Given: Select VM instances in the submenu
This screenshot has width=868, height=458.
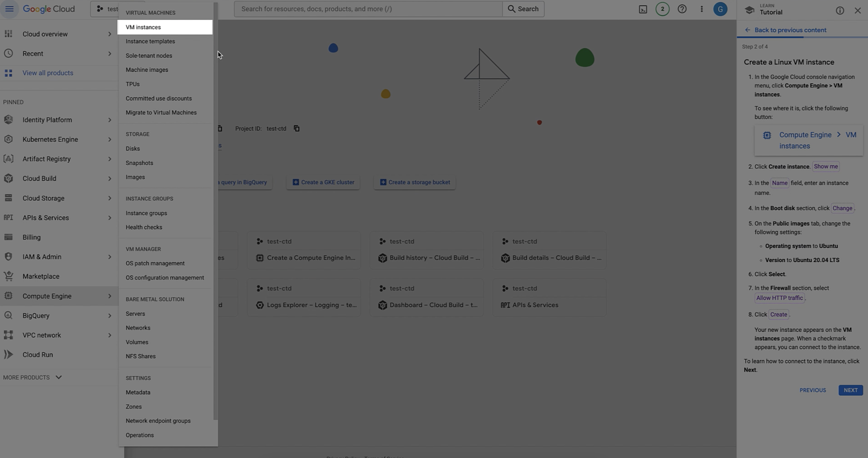Looking at the screenshot, I should pos(165,27).
